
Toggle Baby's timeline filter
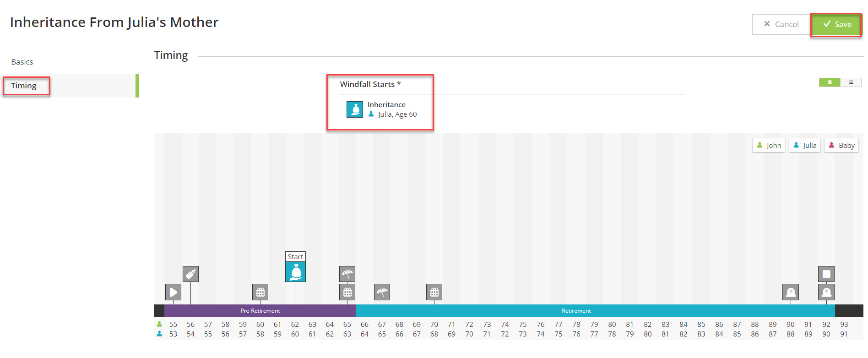(x=841, y=145)
